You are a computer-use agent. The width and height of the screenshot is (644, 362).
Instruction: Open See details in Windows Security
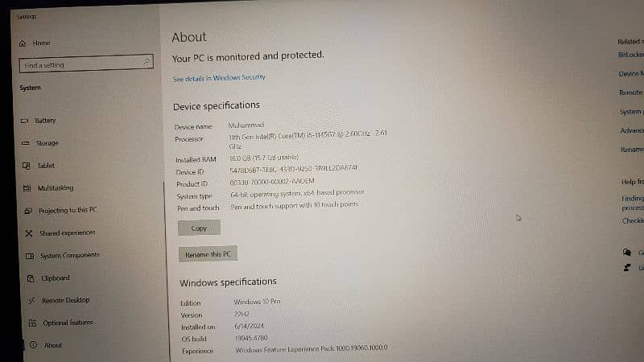coord(218,78)
